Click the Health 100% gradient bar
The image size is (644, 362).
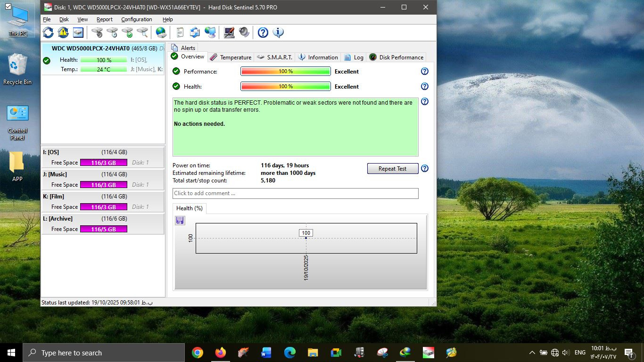pos(285,87)
